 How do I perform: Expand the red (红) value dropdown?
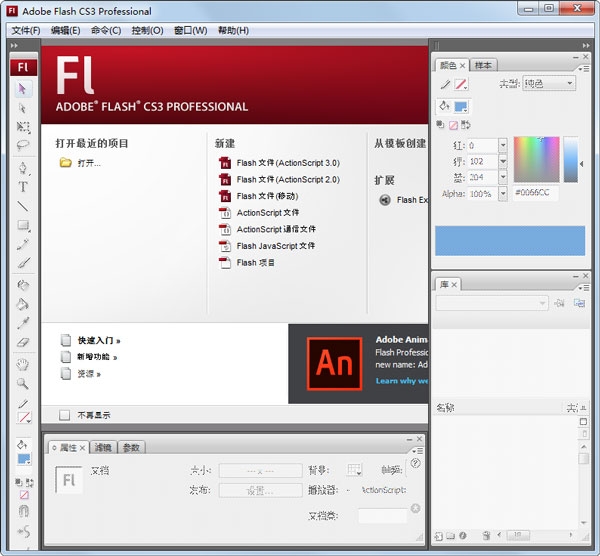point(502,146)
